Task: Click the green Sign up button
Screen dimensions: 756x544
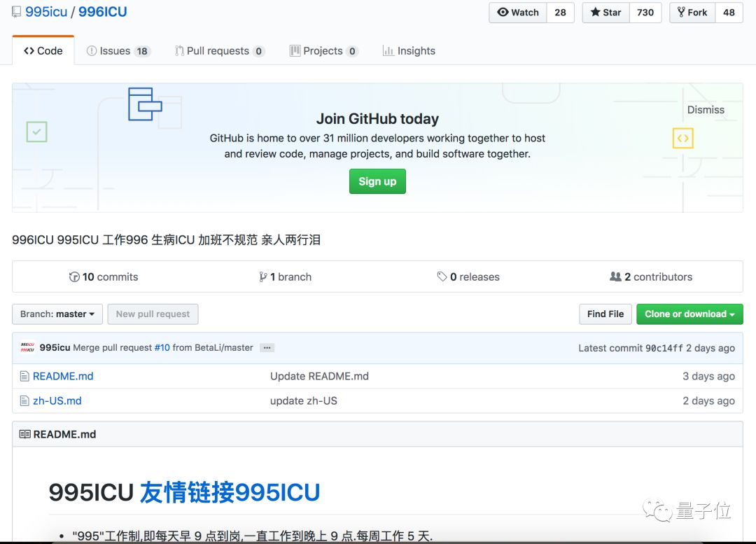Action: click(377, 181)
